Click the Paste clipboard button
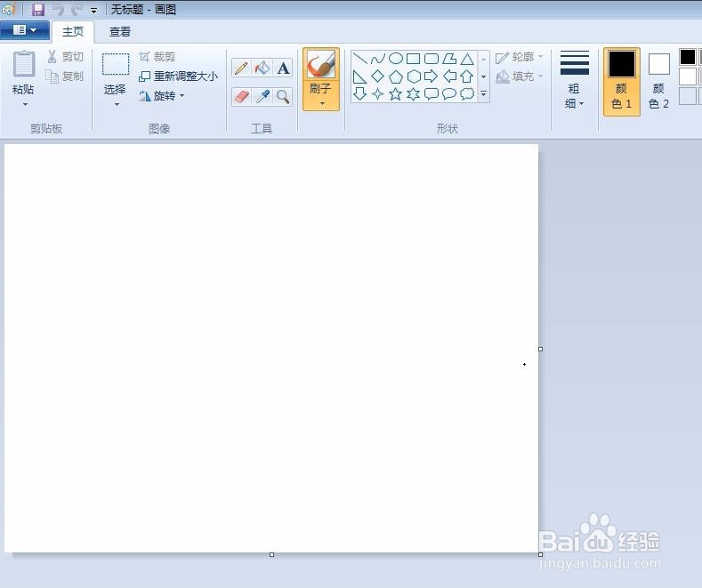The width and height of the screenshot is (702, 588). (x=24, y=71)
